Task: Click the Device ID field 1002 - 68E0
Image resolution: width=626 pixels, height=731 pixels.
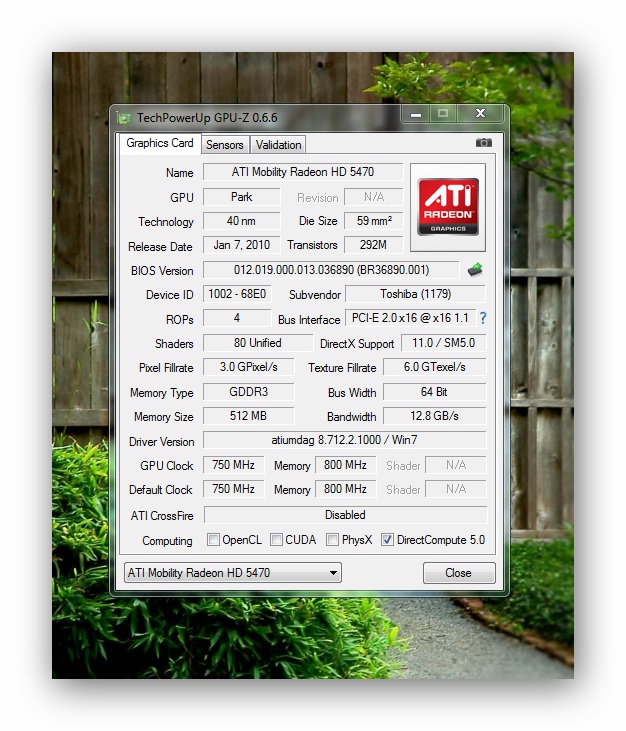Action: (x=237, y=294)
